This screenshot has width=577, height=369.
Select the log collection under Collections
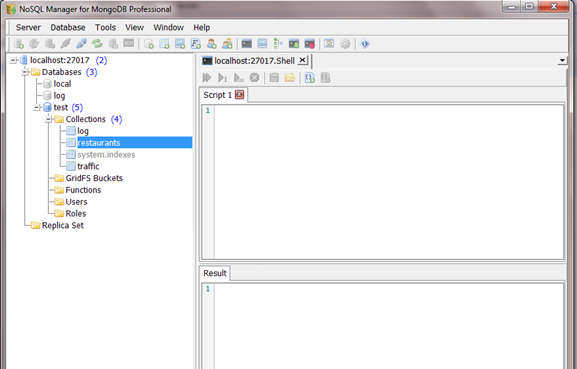(x=83, y=131)
